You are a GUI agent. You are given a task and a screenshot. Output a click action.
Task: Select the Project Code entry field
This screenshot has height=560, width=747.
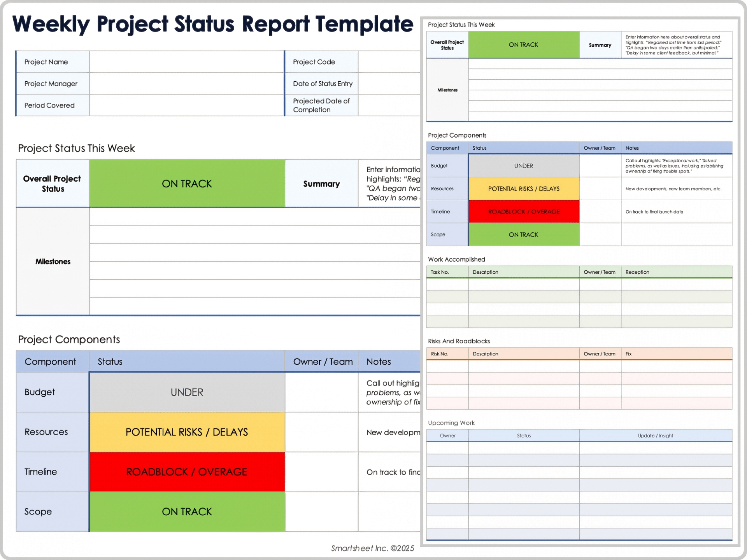(389, 61)
